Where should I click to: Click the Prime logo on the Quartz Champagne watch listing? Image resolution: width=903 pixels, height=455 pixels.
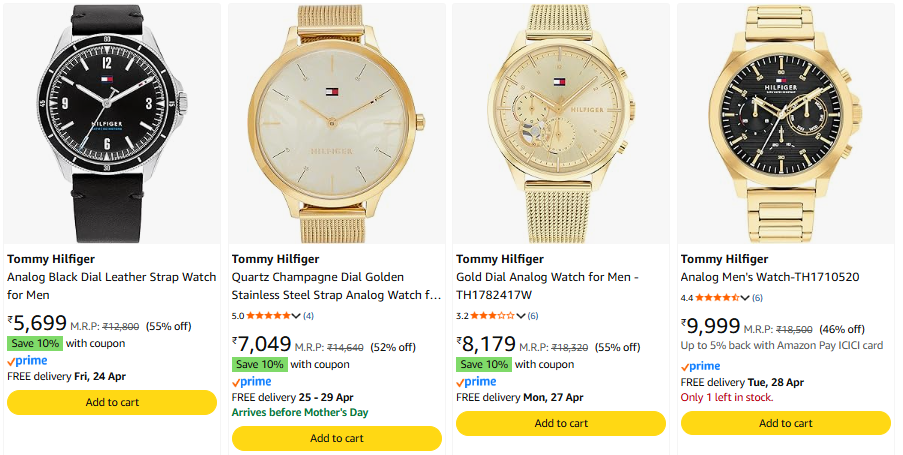252,381
